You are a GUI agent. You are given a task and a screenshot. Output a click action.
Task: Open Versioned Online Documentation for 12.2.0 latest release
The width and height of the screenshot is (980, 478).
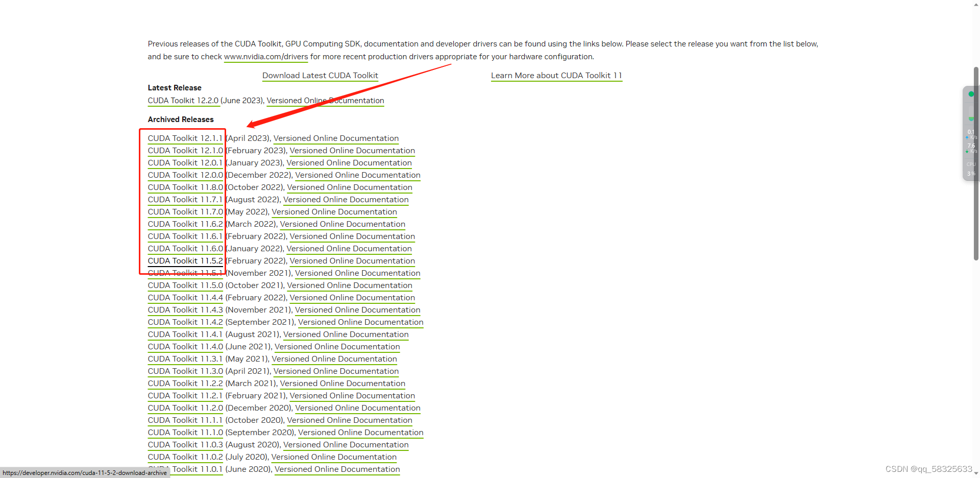tap(325, 101)
